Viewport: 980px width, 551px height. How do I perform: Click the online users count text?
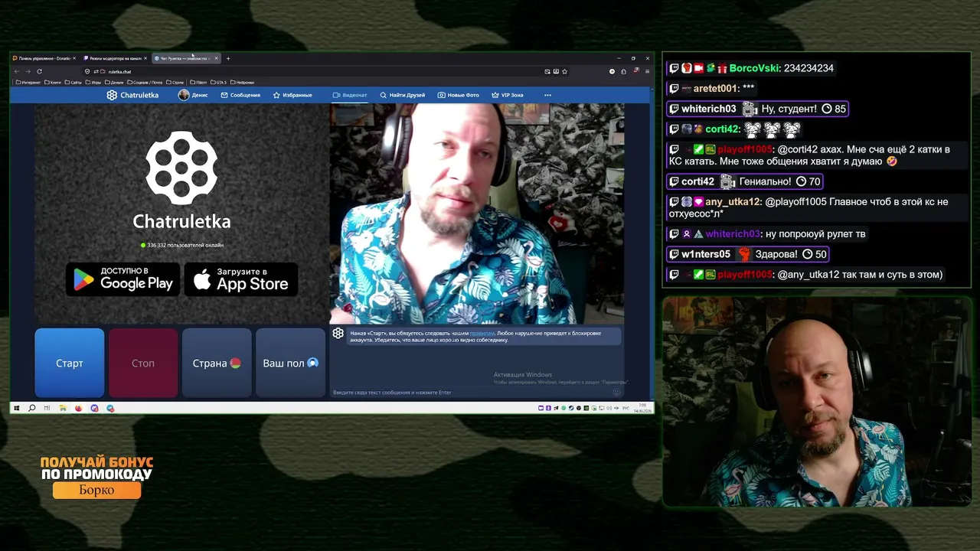[x=182, y=245]
